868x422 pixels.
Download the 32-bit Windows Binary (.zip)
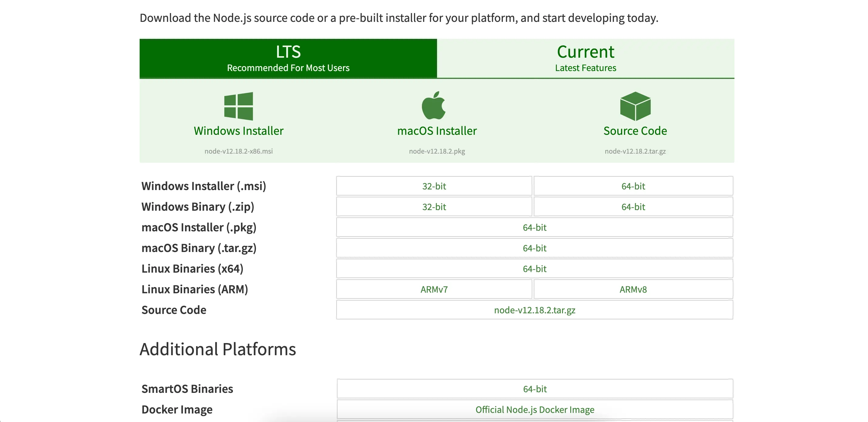(434, 207)
